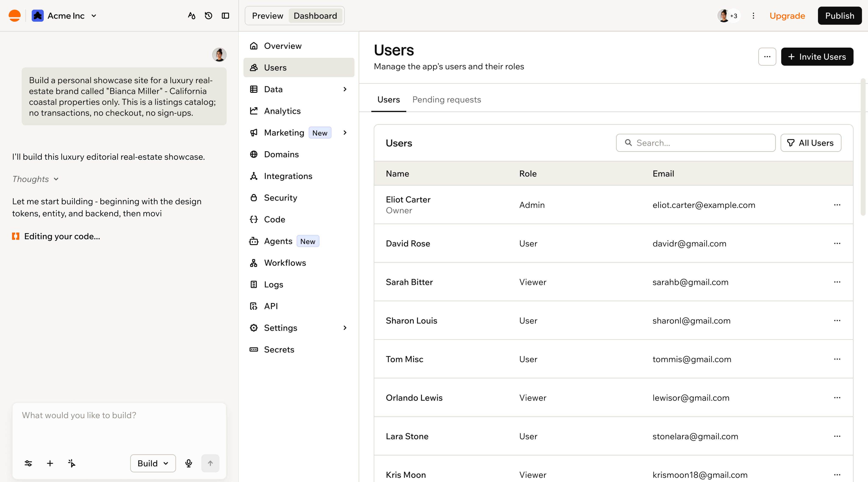Open version history clock icon
The width and height of the screenshot is (868, 482).
(x=209, y=16)
